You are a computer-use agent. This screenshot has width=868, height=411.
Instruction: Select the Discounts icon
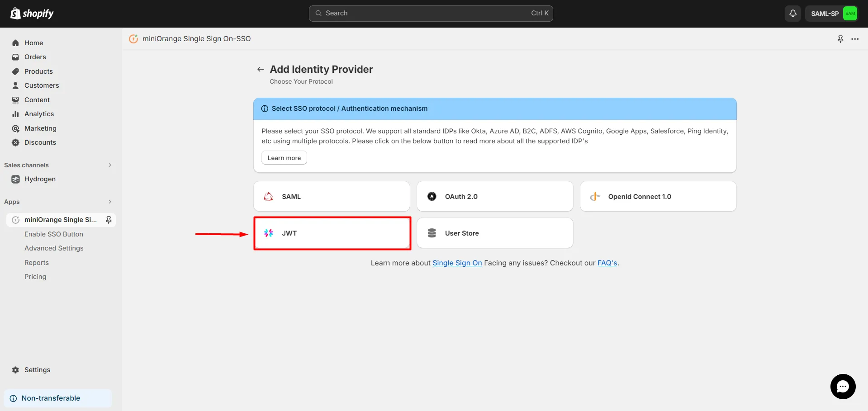point(16,142)
